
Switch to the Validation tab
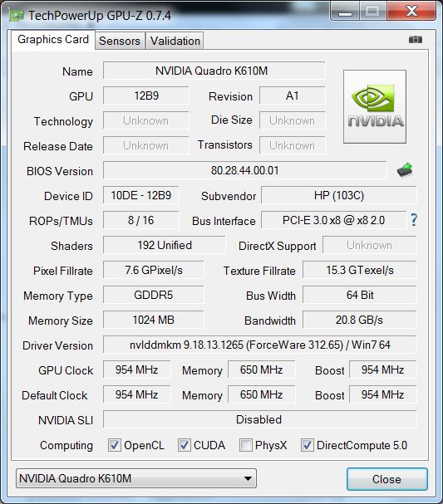175,41
